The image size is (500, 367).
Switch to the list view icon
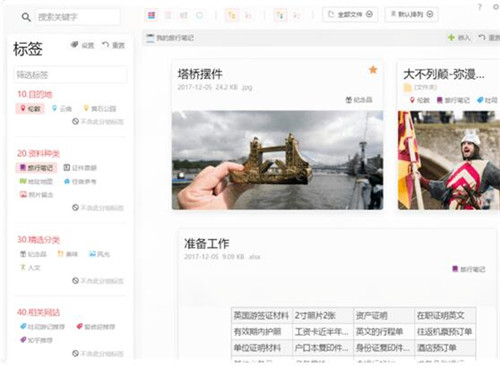coord(168,15)
